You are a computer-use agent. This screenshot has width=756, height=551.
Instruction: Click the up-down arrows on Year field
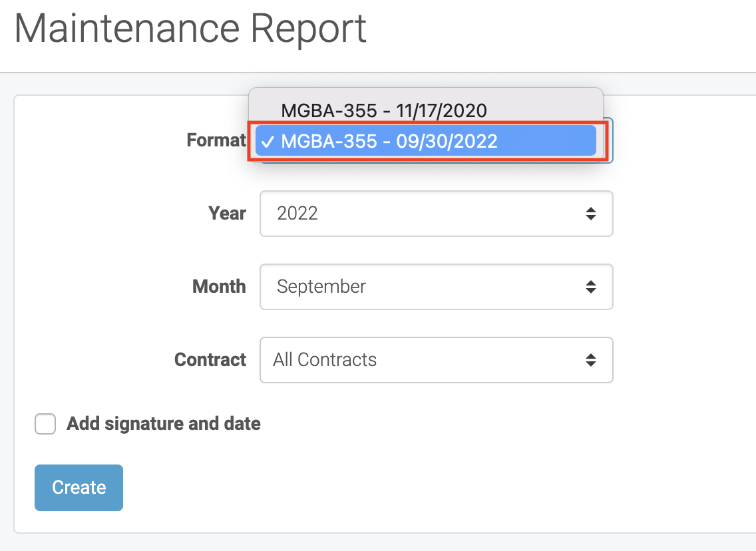coord(590,214)
